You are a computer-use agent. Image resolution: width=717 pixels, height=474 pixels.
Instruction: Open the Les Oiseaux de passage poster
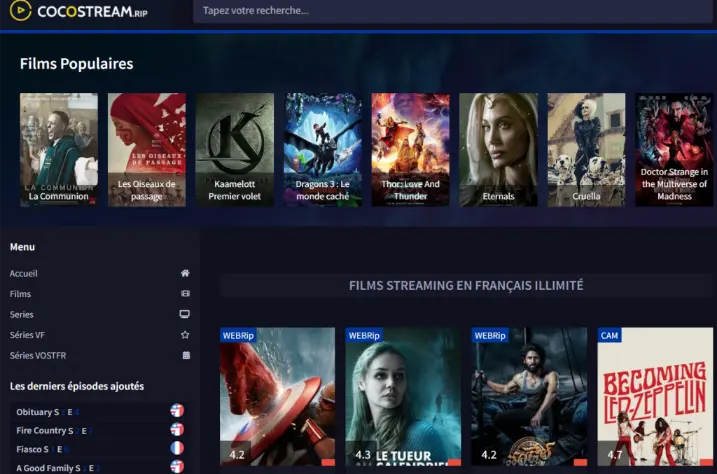147,149
